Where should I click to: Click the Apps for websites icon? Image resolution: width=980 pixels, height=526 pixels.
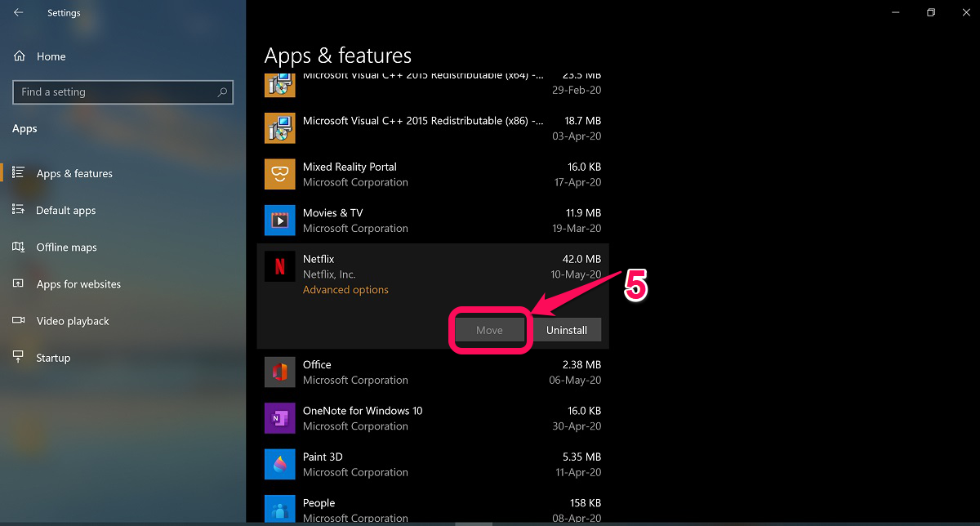pyautogui.click(x=19, y=284)
